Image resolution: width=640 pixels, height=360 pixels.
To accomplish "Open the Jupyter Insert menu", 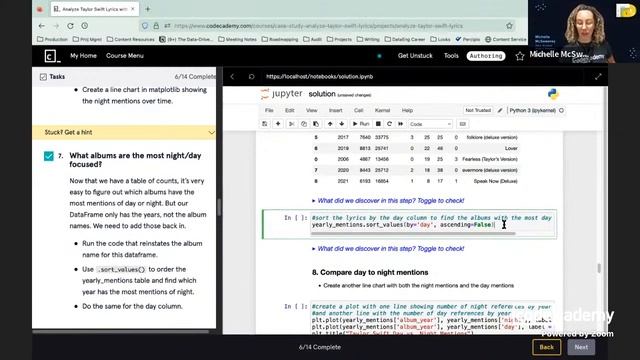I will tap(336, 110).
